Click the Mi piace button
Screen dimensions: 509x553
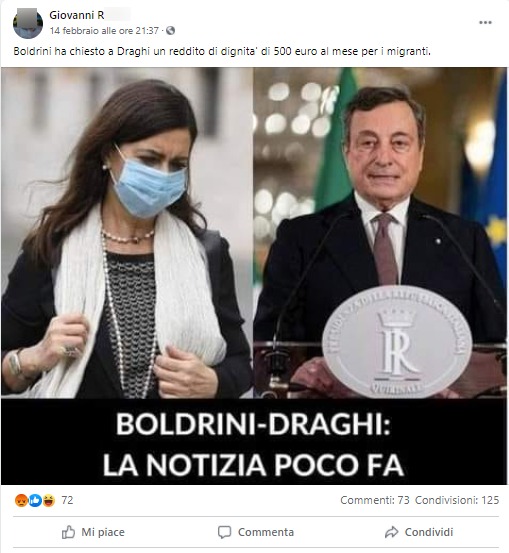coord(93,532)
